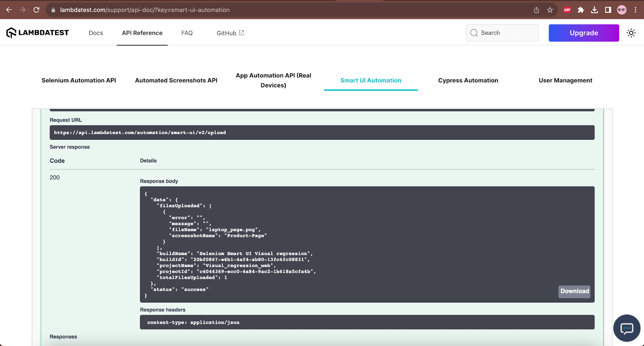Open the extensions puzzle icon
Screen dimensions: 644x346
tap(581, 10)
